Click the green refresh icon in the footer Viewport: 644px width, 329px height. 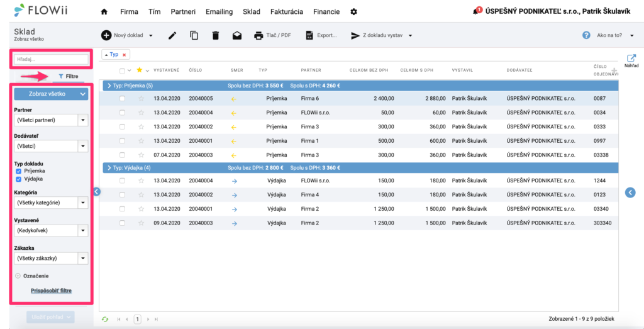click(105, 319)
